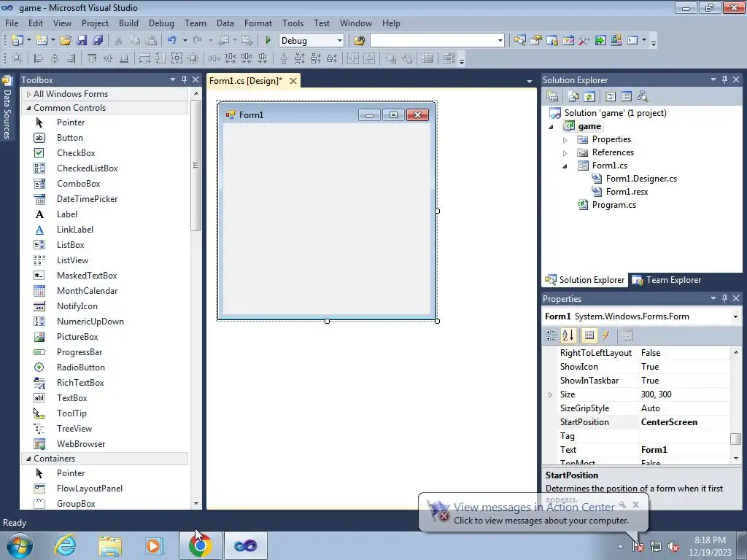This screenshot has width=747, height=560.
Task: Collapse the Containers toolbox group
Action: pos(28,459)
